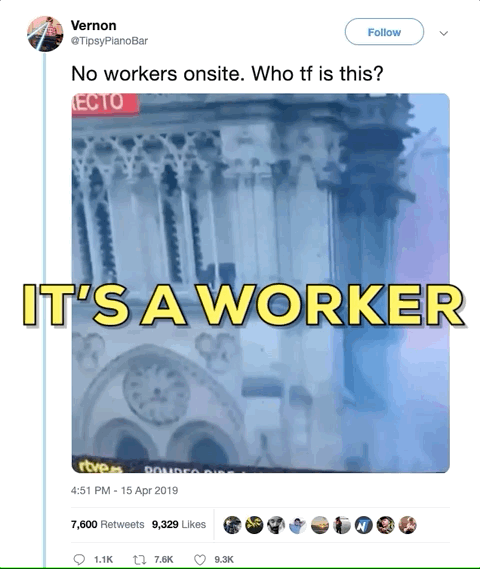Image resolution: width=480 pixels, height=569 pixels.
Task: Click the sunset landscape liker avatar
Action: pyautogui.click(x=320, y=525)
